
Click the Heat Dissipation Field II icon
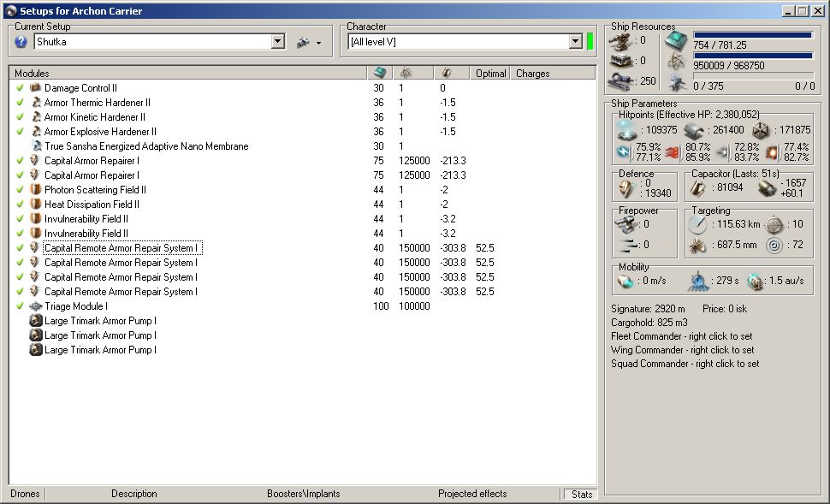point(36,205)
